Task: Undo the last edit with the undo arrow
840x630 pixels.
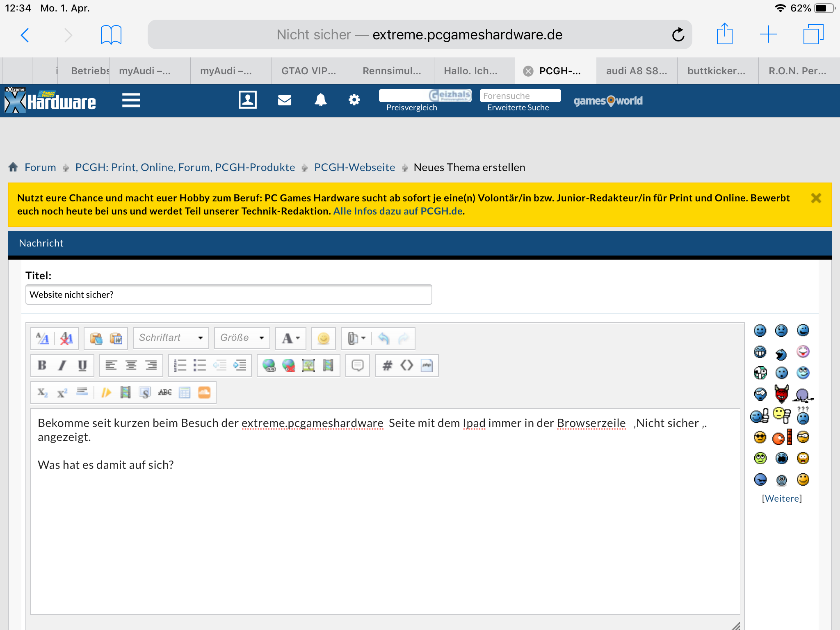Action: [384, 338]
